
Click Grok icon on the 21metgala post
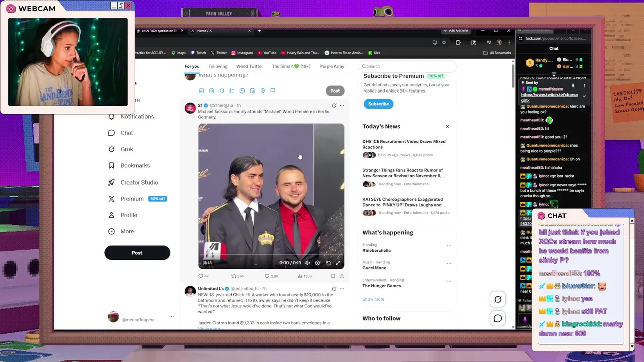pyautogui.click(x=334, y=105)
